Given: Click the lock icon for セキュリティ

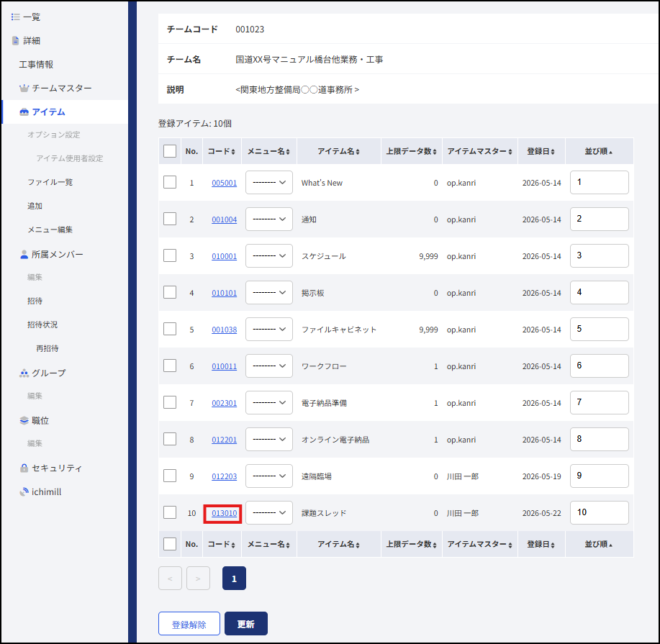Looking at the screenshot, I should pyautogui.click(x=24, y=468).
